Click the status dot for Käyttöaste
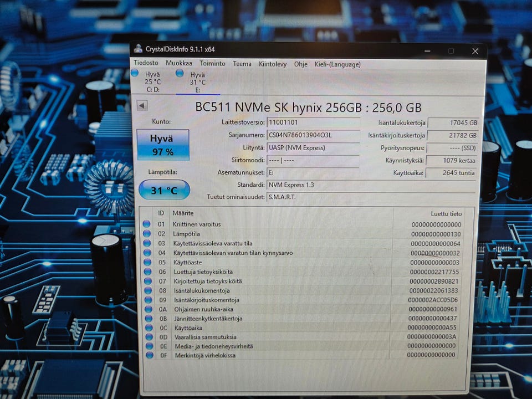The height and width of the screenshot is (399, 532). pyautogui.click(x=147, y=262)
